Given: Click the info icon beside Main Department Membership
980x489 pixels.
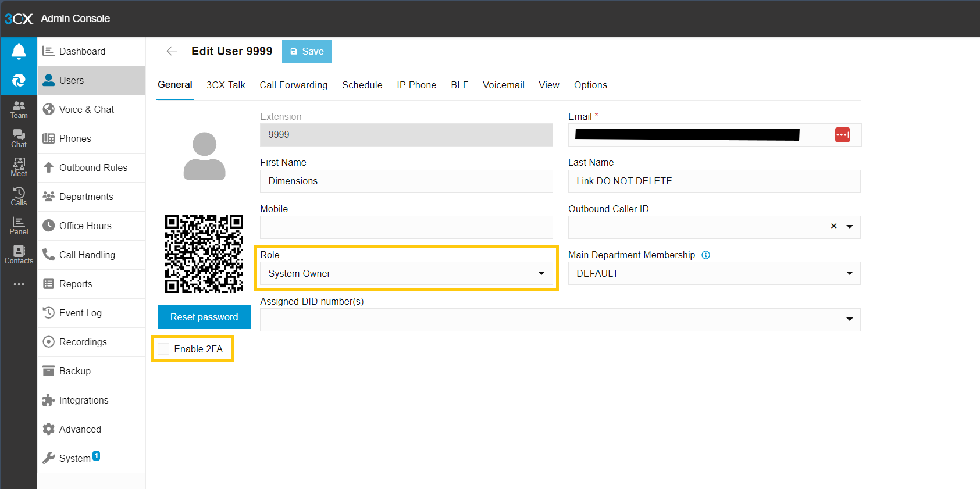Looking at the screenshot, I should click(705, 255).
